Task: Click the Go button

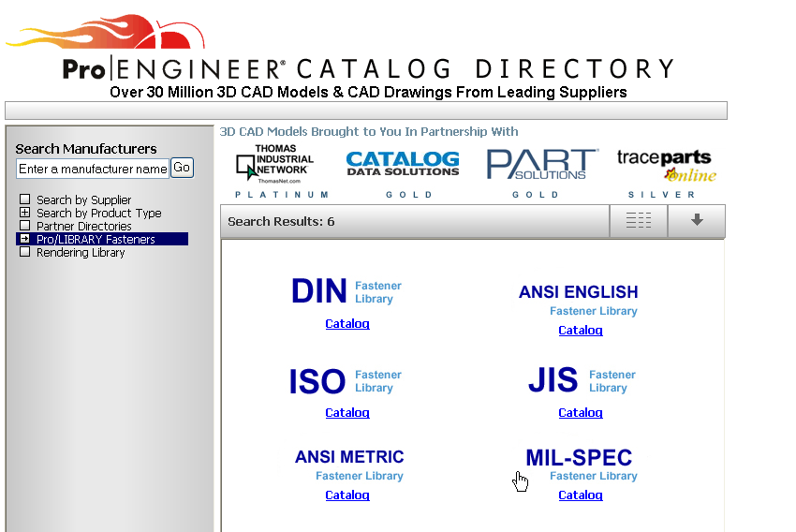Action: tap(182, 168)
